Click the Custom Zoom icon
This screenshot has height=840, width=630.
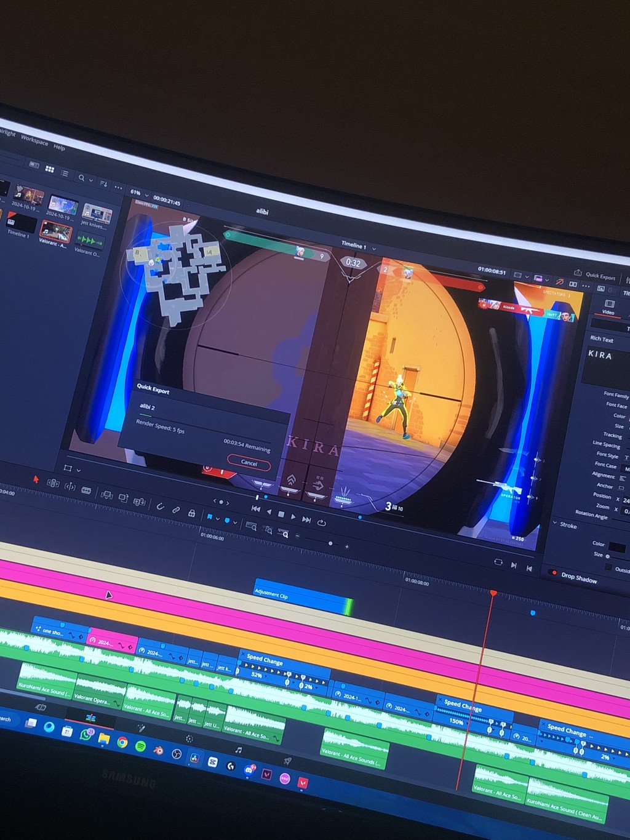[284, 533]
